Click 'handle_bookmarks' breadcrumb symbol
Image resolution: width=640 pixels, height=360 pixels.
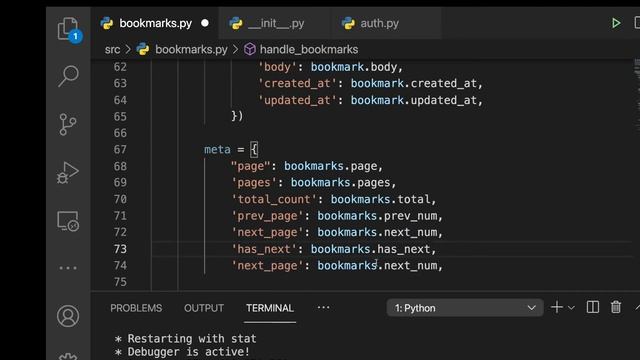[309, 50]
